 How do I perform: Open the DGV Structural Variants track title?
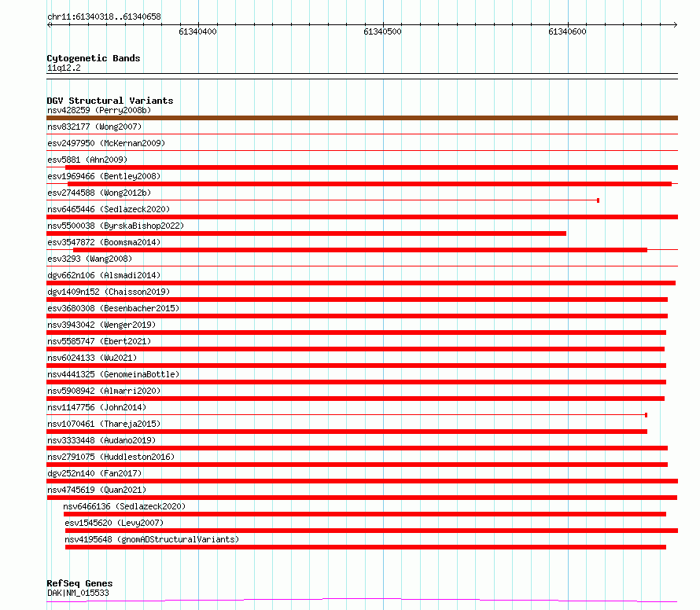click(x=110, y=101)
